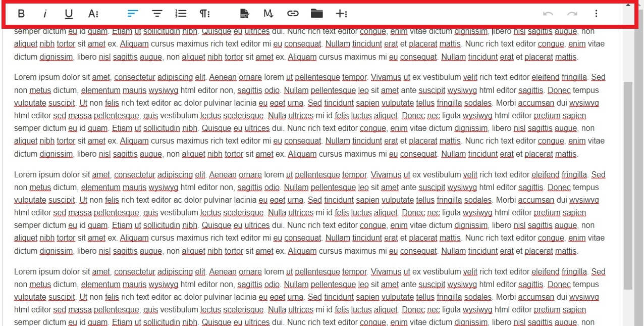Toggle underline formatting
644x326 pixels.
(68, 14)
